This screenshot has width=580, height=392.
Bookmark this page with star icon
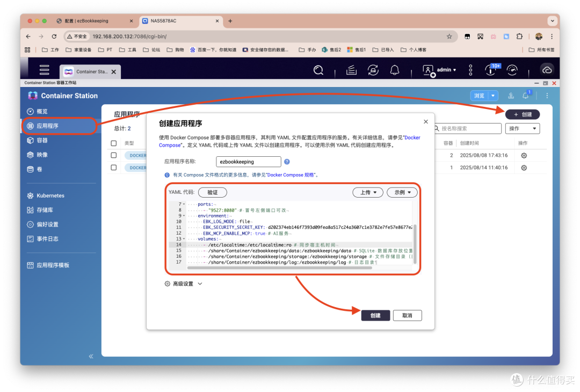(449, 36)
